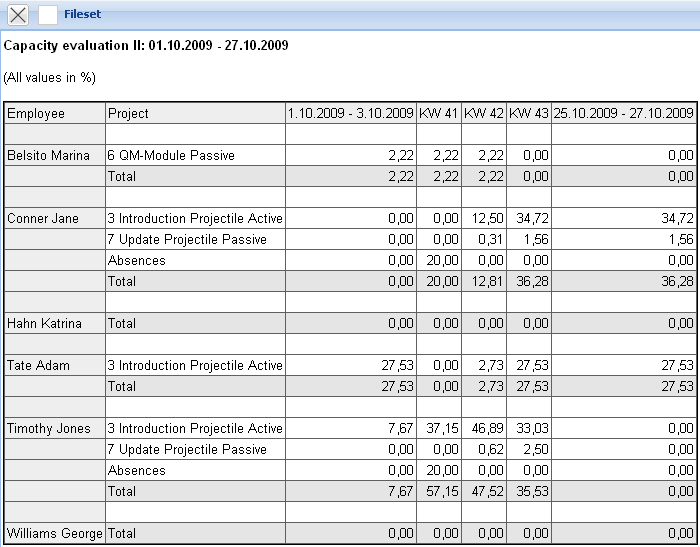Click the blank square icon beside Fileset
This screenshot has height=547, width=700.
click(x=48, y=15)
